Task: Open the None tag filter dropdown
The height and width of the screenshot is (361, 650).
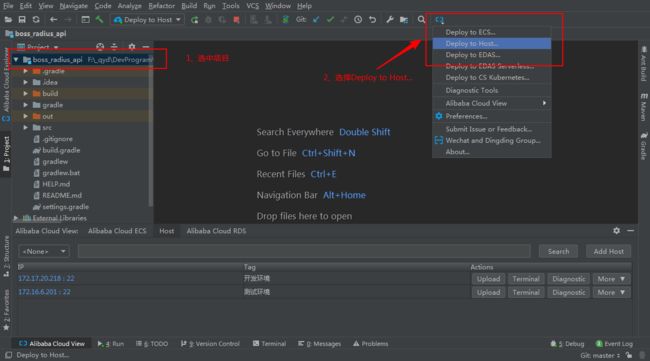Action: click(44, 251)
